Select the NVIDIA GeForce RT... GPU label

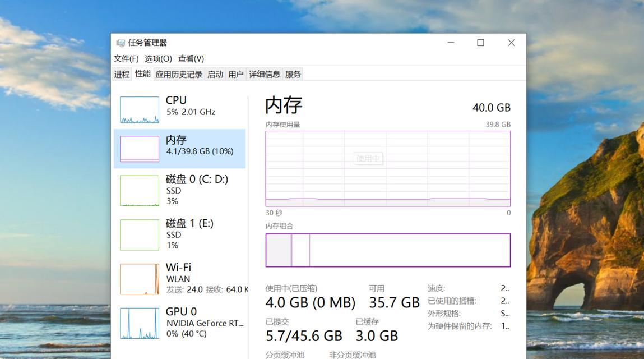tap(205, 323)
